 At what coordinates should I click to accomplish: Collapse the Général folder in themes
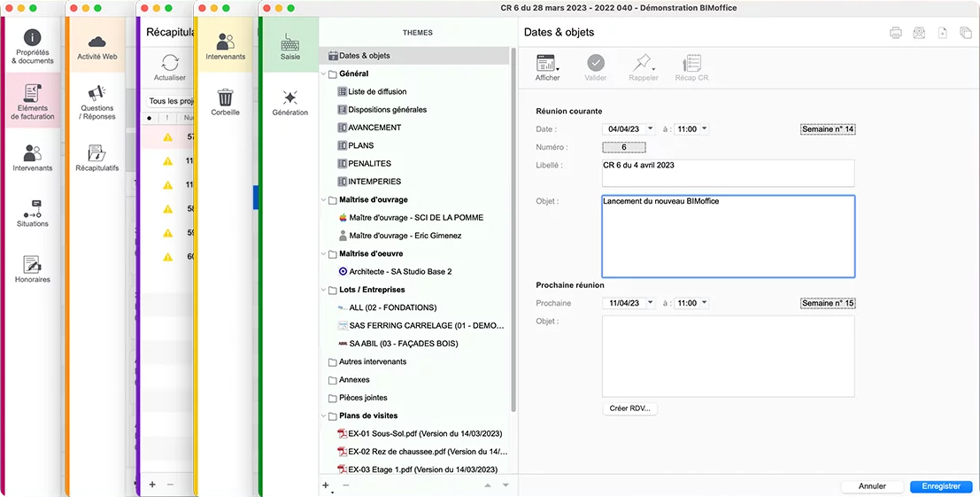(323, 74)
